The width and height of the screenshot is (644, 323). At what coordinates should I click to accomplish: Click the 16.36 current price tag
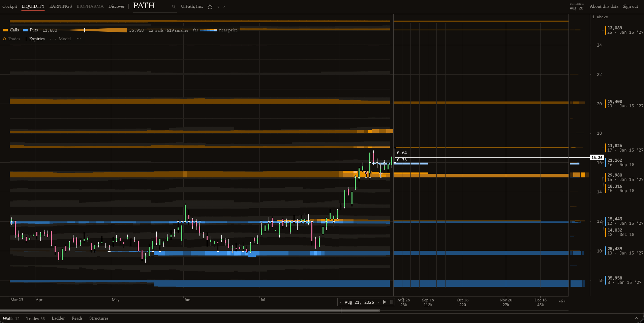pyautogui.click(x=597, y=158)
